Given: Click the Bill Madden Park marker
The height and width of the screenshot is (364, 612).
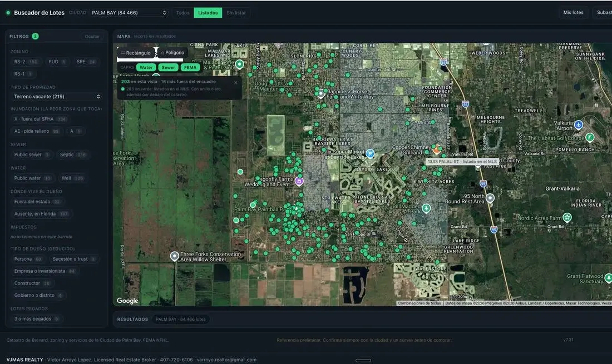Looking at the screenshot, I should coord(426,208).
